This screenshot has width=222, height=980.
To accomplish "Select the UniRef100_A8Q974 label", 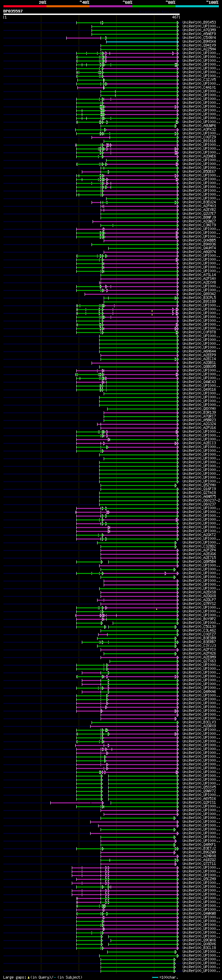I will point(199,252).
